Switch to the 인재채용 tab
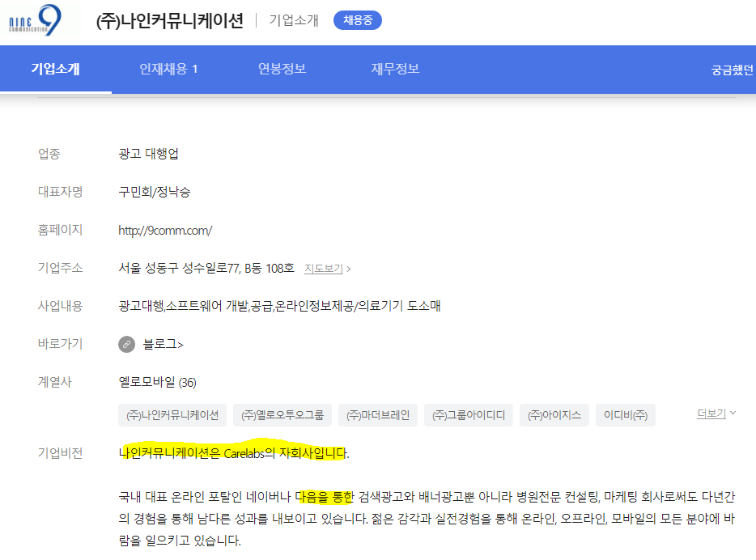 [168, 69]
